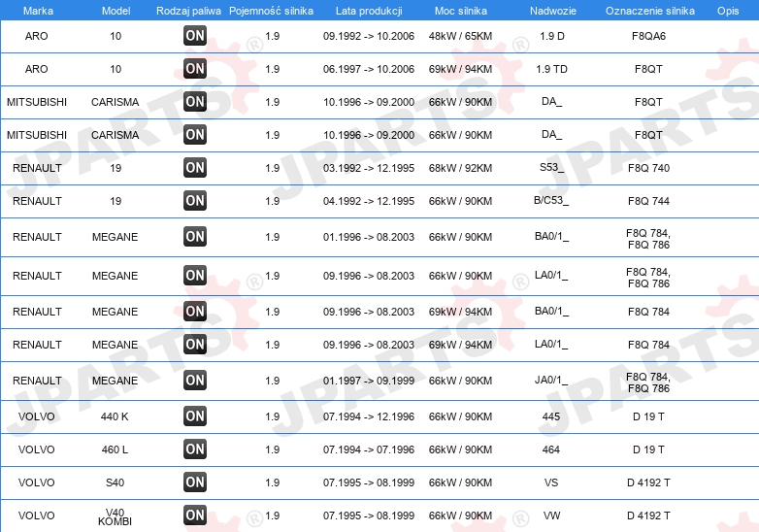Click the body type cell 1.9 D

tap(552, 36)
